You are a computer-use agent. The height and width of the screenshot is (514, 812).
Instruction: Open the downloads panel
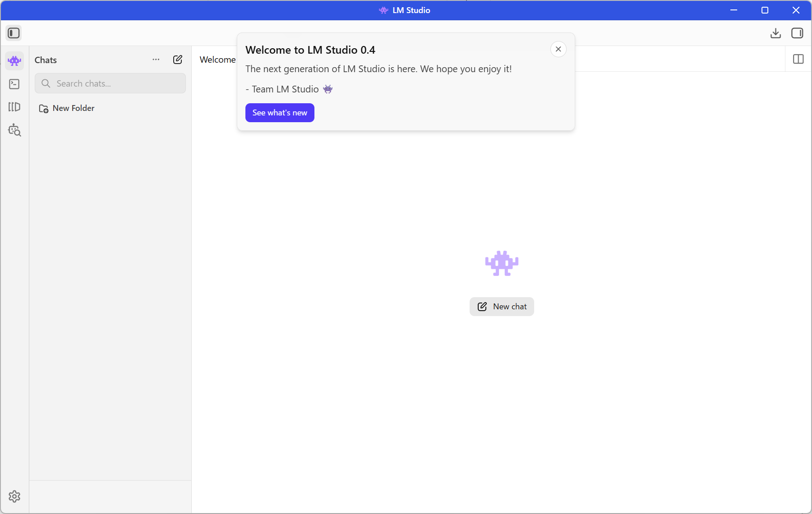[x=775, y=33]
